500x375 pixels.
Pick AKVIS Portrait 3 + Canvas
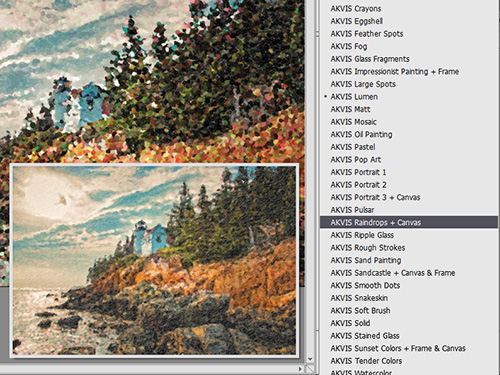coord(375,197)
